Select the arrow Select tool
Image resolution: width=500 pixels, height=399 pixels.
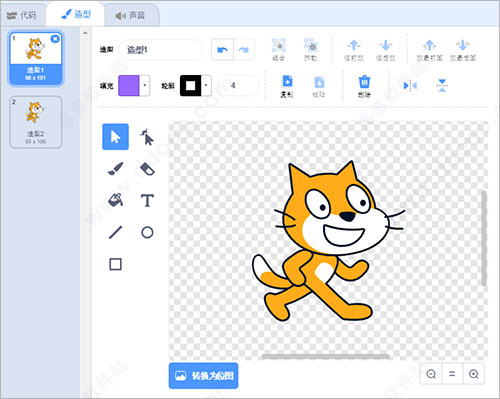click(115, 137)
